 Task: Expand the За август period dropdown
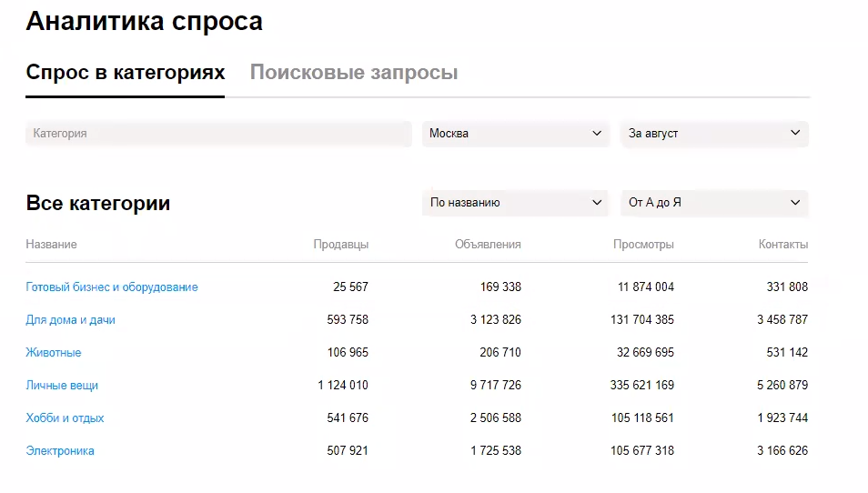tap(714, 134)
